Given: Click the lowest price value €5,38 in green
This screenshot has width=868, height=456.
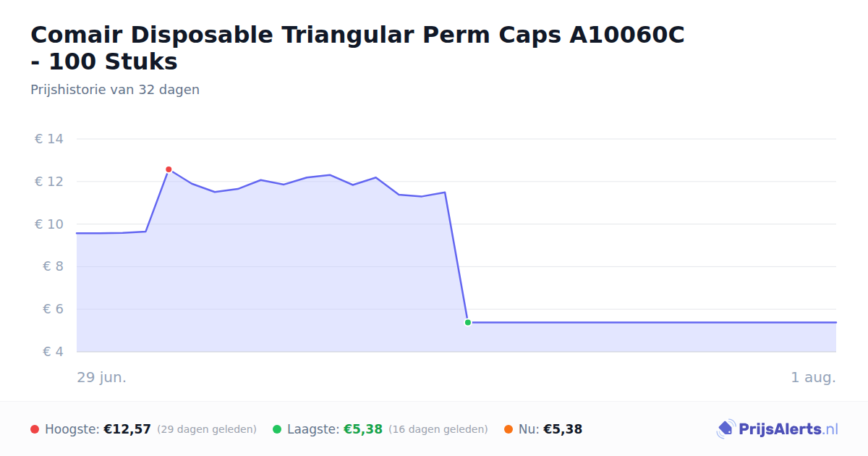Looking at the screenshot, I should pos(363,429).
